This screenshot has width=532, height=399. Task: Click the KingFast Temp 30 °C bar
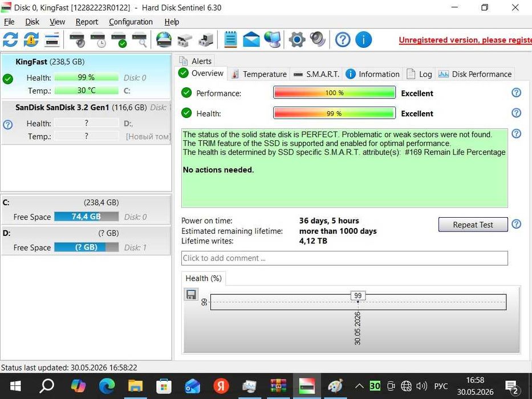(x=86, y=90)
